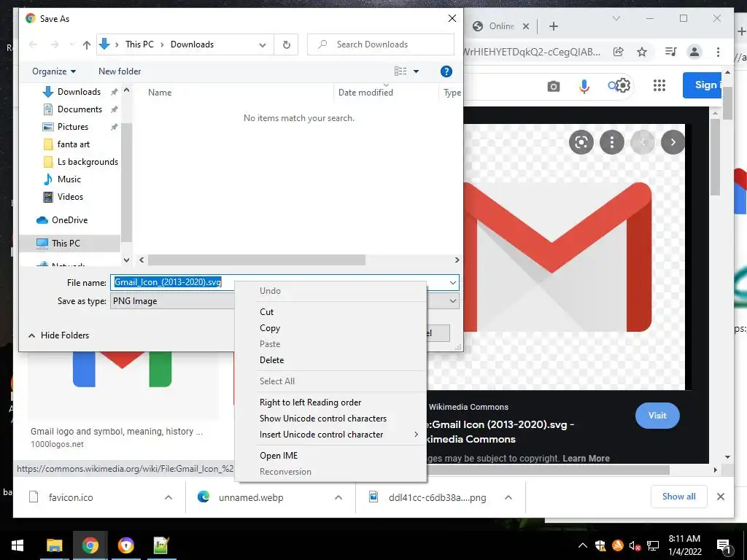Open image preview three-dot options
Viewport: 747px width, 560px height.
coord(612,142)
